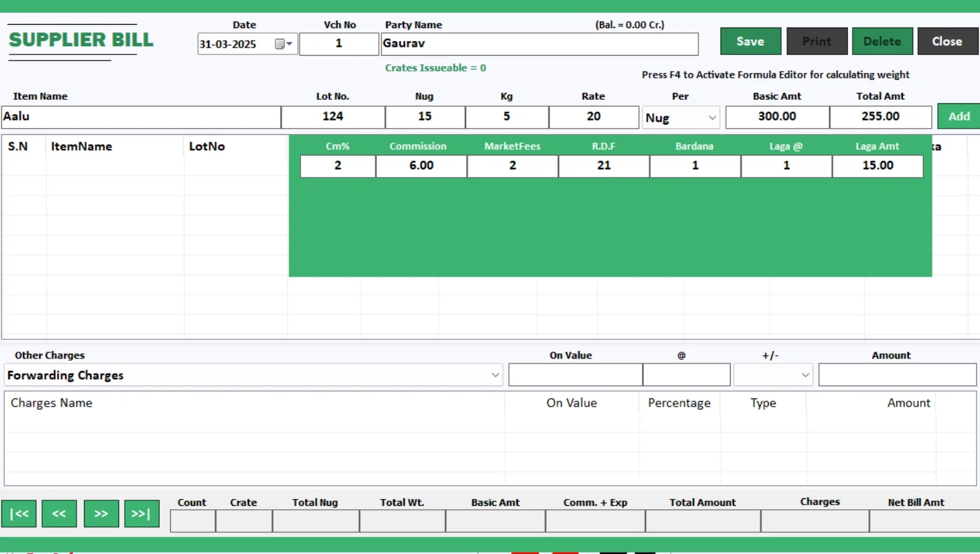980x554 pixels.
Task: Click the Total Nug summary box
Action: pyautogui.click(x=315, y=521)
